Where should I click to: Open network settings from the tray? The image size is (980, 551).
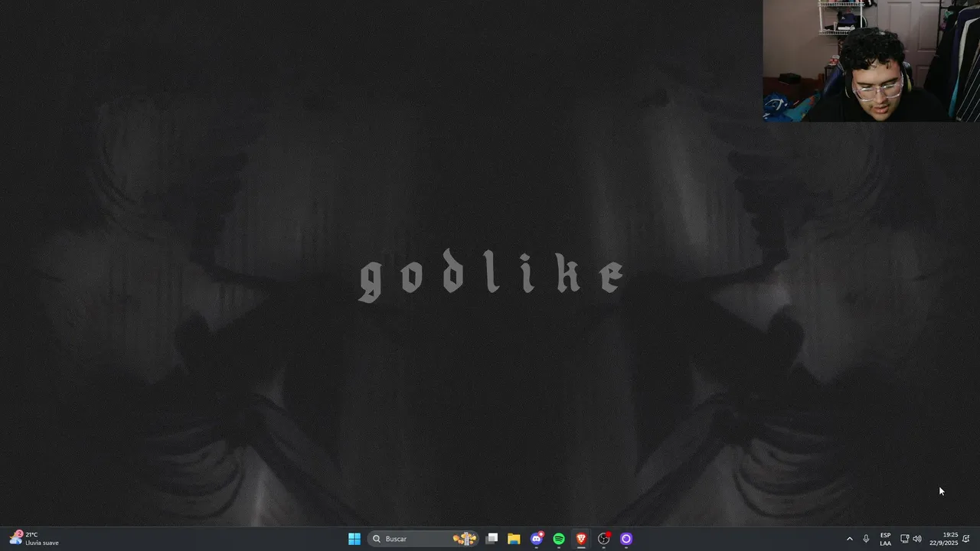[x=904, y=539]
